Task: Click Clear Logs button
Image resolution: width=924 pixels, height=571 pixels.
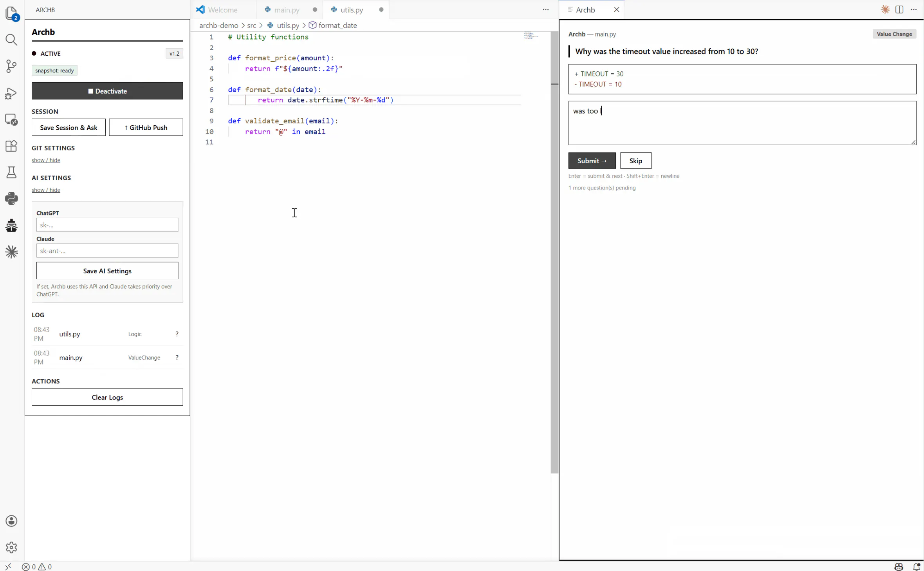Action: click(x=107, y=397)
